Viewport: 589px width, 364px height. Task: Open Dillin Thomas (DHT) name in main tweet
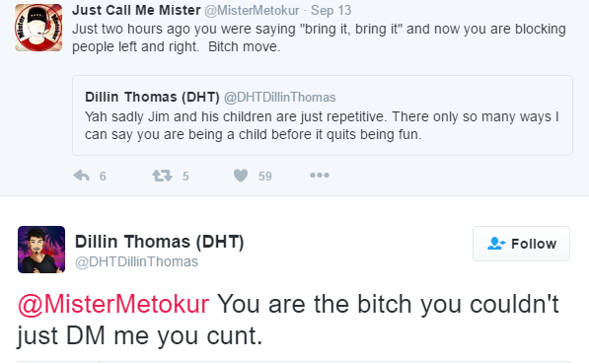coord(159,242)
